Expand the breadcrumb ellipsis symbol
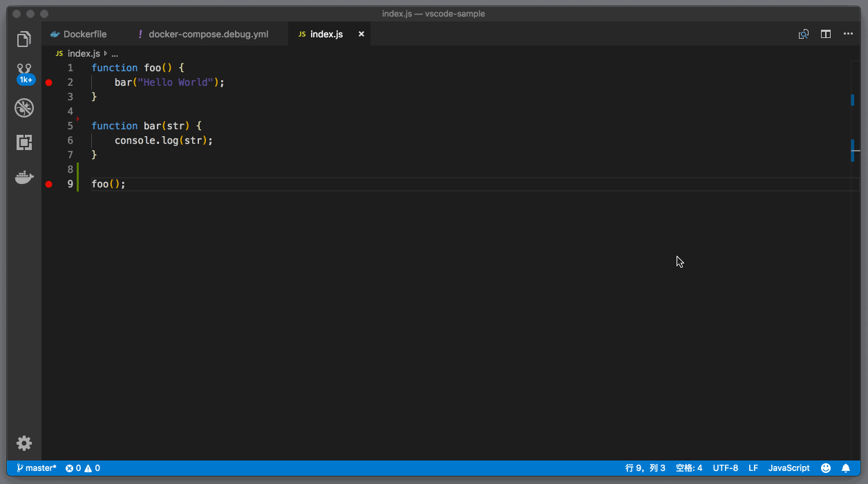This screenshot has height=484, width=868. point(115,53)
